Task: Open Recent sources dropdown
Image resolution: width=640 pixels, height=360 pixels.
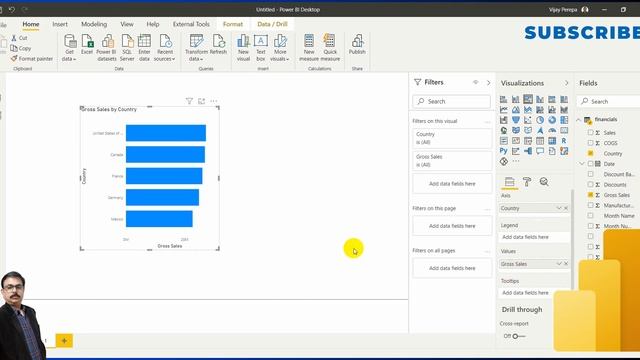Action: pos(165,47)
